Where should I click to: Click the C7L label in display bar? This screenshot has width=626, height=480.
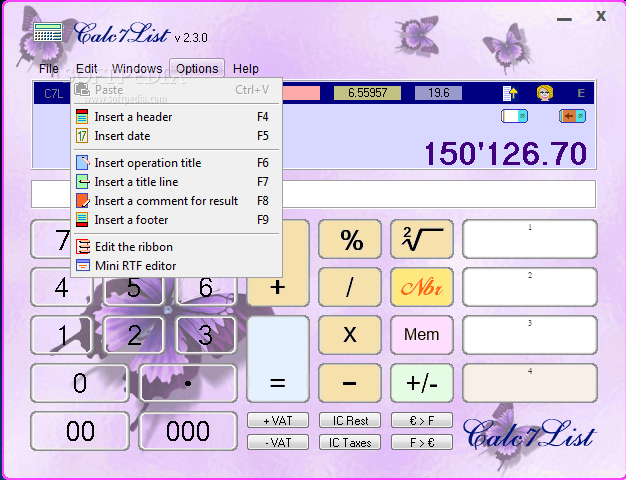coord(53,94)
